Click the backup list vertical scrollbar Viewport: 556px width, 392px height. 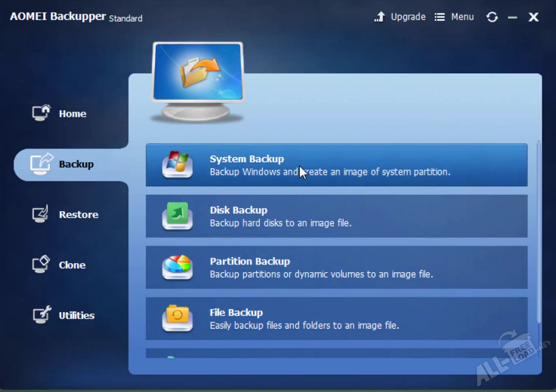539,233
